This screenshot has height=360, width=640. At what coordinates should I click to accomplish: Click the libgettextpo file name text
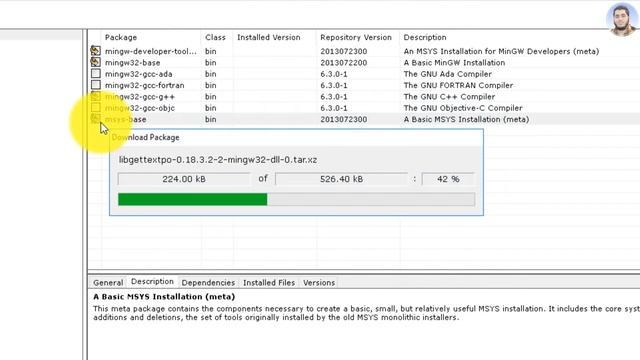click(x=218, y=160)
